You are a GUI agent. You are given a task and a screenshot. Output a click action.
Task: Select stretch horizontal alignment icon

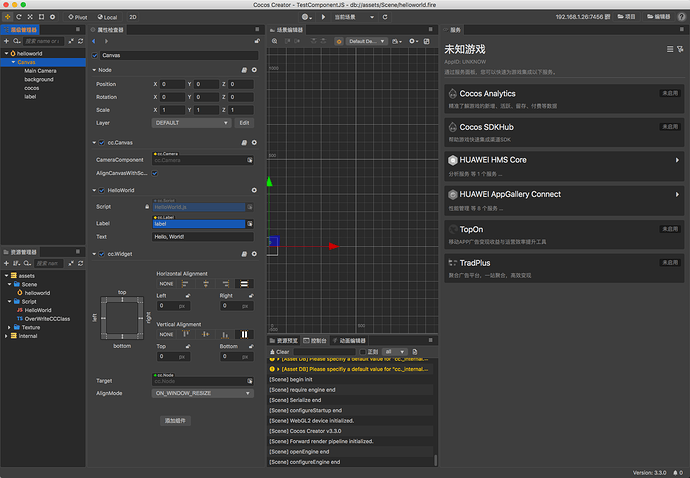245,284
